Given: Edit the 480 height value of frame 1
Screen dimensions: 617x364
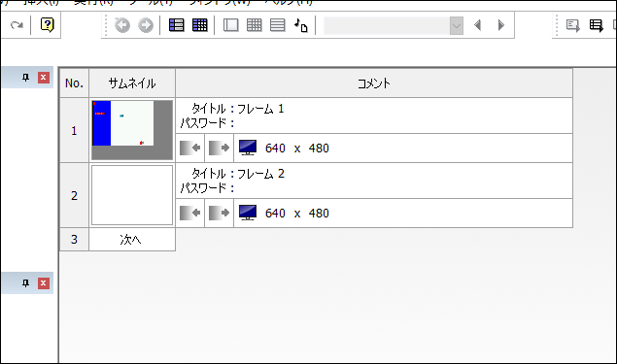Looking at the screenshot, I should point(319,149).
